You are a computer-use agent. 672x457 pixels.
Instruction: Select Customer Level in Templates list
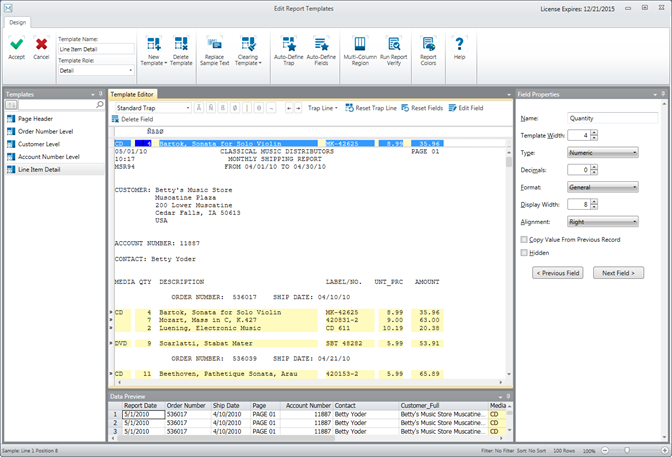click(x=39, y=143)
